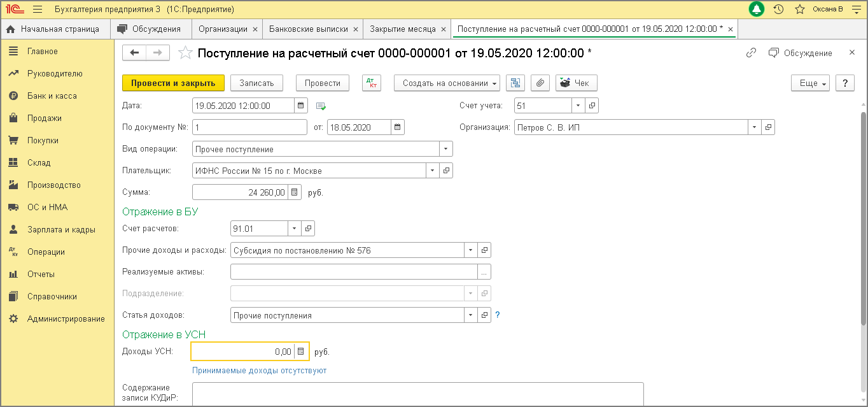Open the home page icon tab
868x407 pixels.
click(x=53, y=29)
